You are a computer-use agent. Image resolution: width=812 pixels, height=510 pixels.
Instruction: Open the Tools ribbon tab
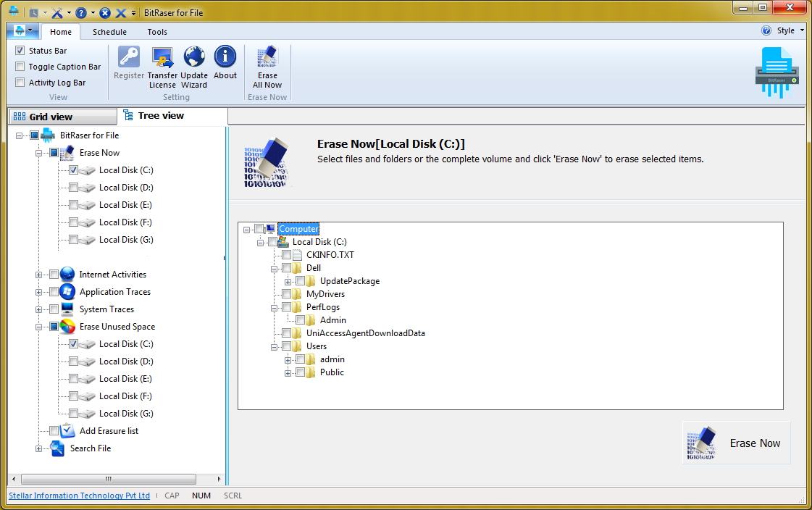[157, 32]
